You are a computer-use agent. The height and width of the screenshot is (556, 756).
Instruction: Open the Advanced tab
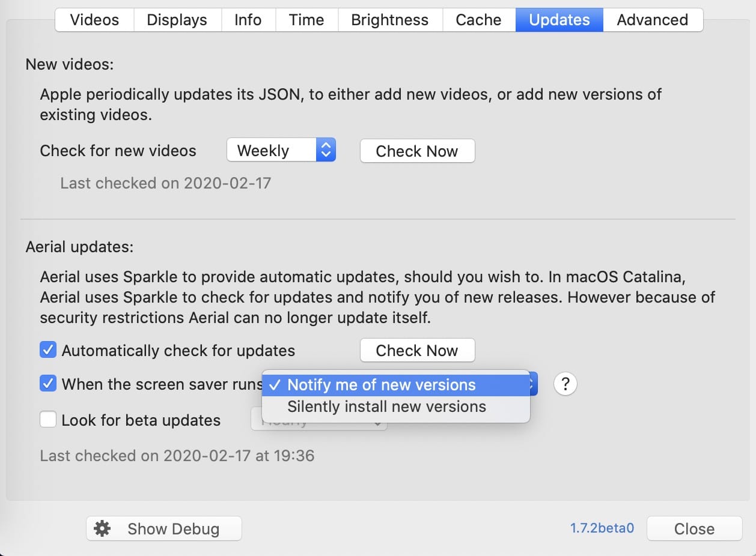point(653,20)
